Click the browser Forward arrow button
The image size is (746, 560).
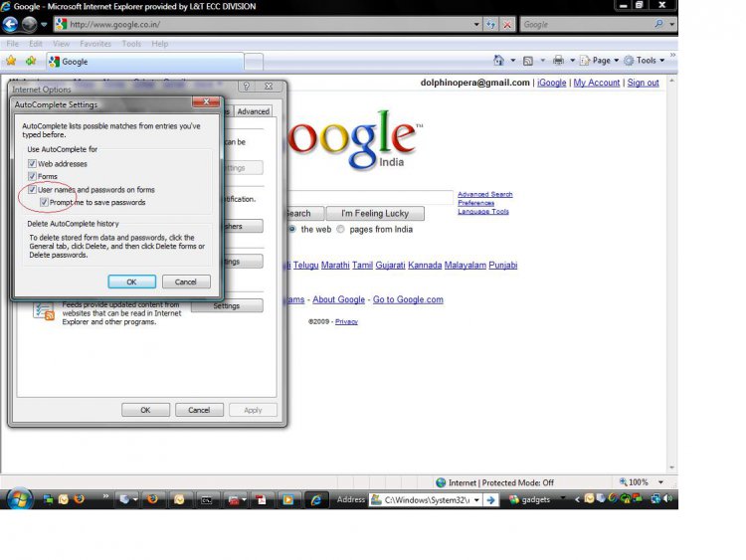click(x=30, y=24)
